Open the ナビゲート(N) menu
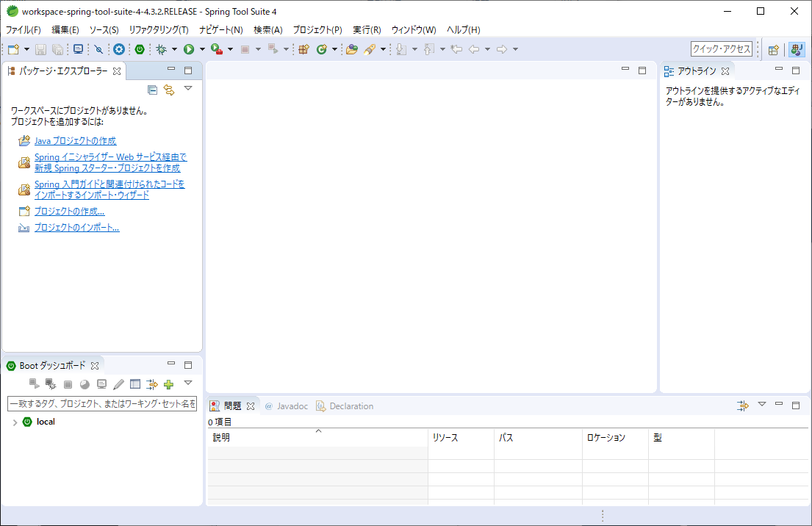Image resolution: width=812 pixels, height=526 pixels. pos(221,30)
